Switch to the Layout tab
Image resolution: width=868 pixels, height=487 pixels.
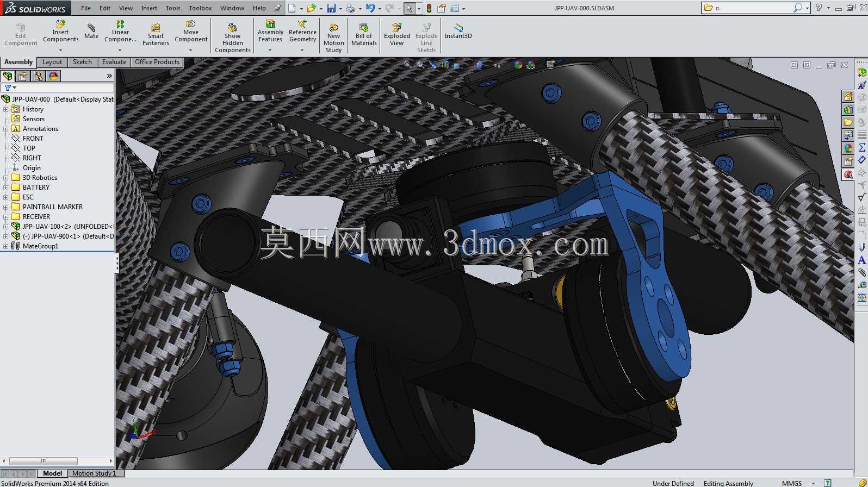click(52, 62)
